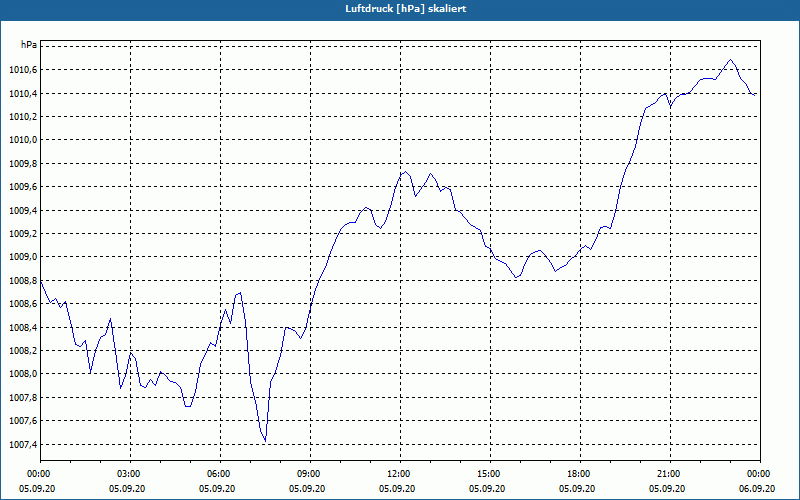Click the 1008,8 y-axis value

23,281
